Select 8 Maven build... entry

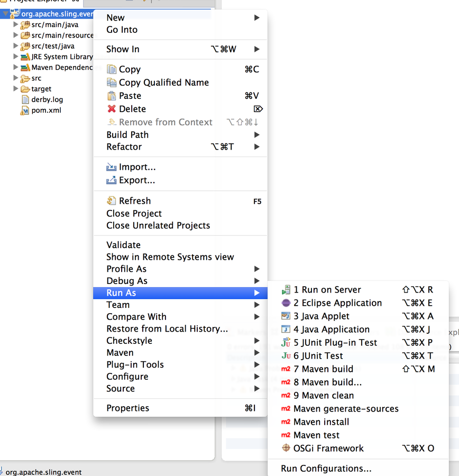point(358,382)
